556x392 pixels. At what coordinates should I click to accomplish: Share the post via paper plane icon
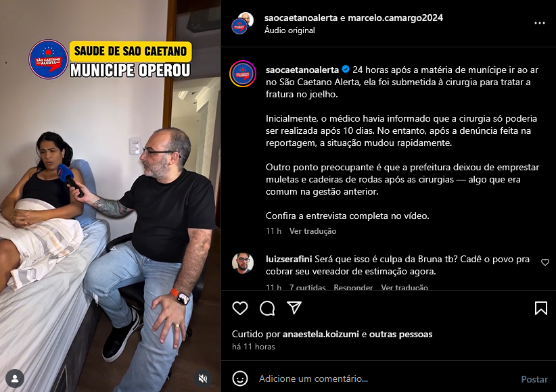294,308
